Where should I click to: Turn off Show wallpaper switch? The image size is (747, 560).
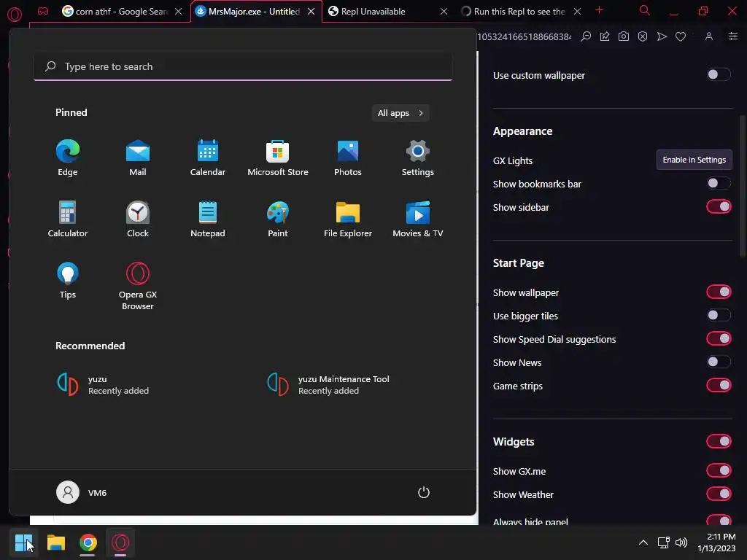pos(719,292)
